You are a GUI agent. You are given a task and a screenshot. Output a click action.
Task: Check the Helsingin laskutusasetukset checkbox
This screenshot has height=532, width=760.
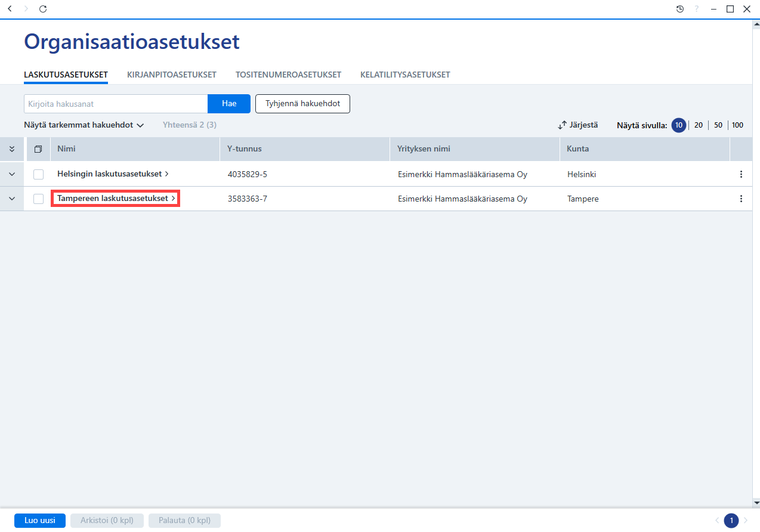point(38,174)
